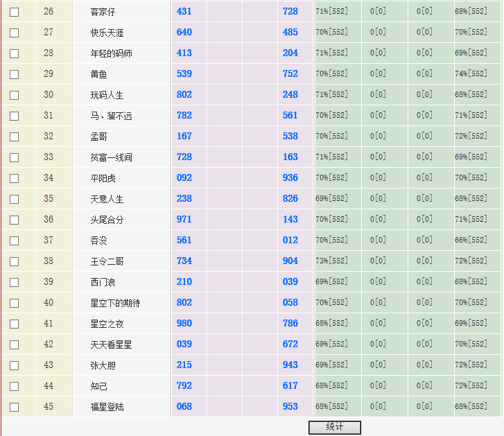Click the name 福星登陆
The height and width of the screenshot is (436, 504).
tap(107, 407)
